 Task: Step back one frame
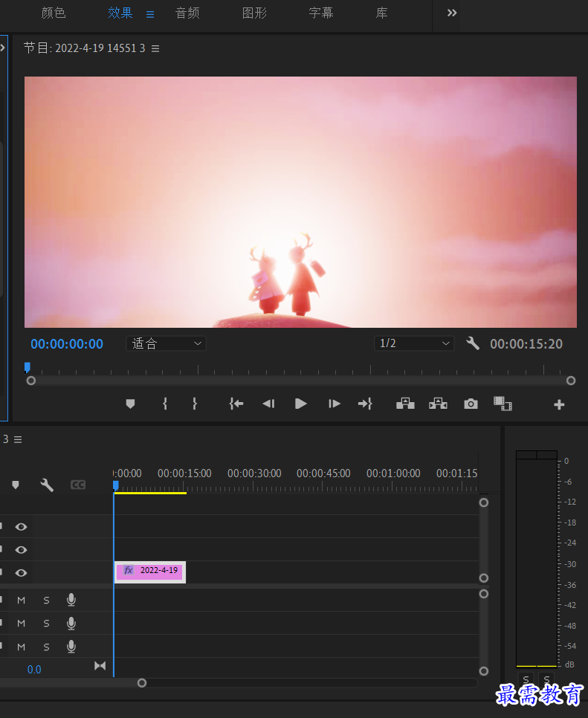[x=268, y=404]
